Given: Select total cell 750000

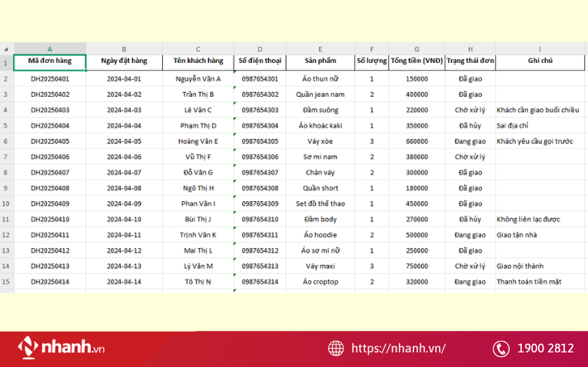Looking at the screenshot, I should (x=417, y=266).
